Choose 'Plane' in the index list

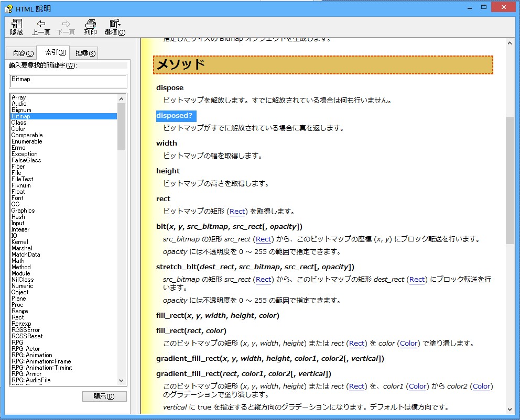coord(18,299)
